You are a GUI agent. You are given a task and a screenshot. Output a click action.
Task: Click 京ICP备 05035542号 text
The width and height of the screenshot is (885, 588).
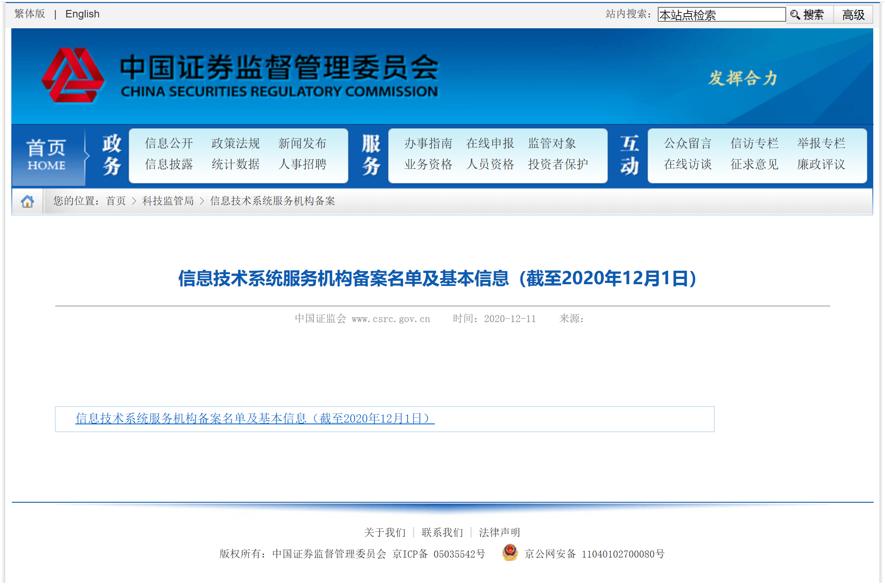439,554
